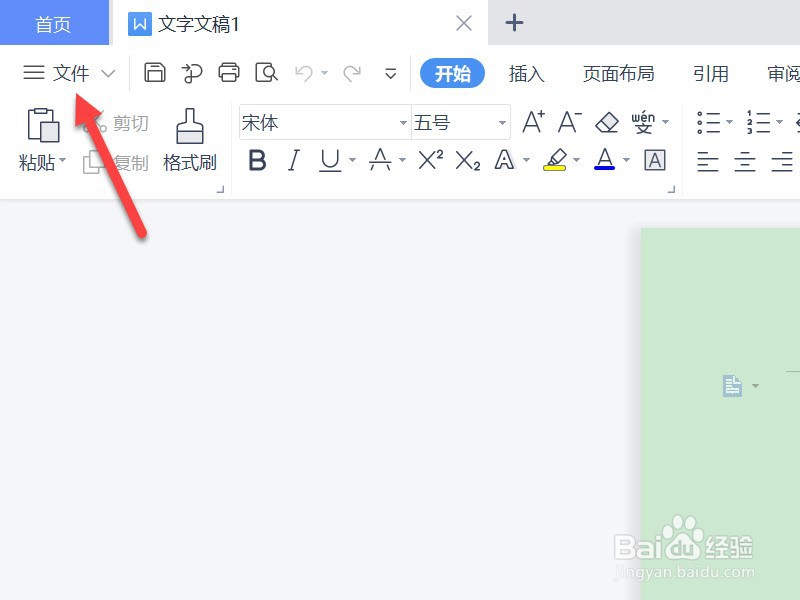Click the printer icon to print
The width and height of the screenshot is (800, 600).
[229, 73]
